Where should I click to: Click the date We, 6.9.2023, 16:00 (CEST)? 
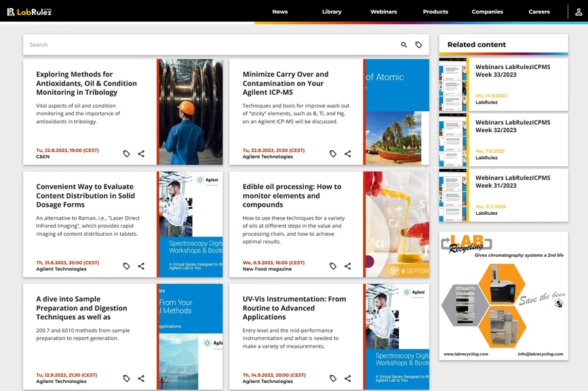coord(273,262)
